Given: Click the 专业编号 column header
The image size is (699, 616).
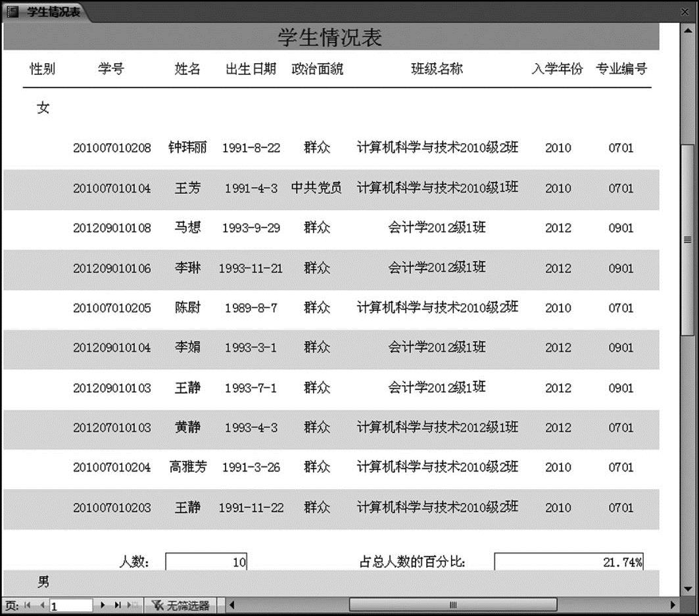Looking at the screenshot, I should point(621,68).
